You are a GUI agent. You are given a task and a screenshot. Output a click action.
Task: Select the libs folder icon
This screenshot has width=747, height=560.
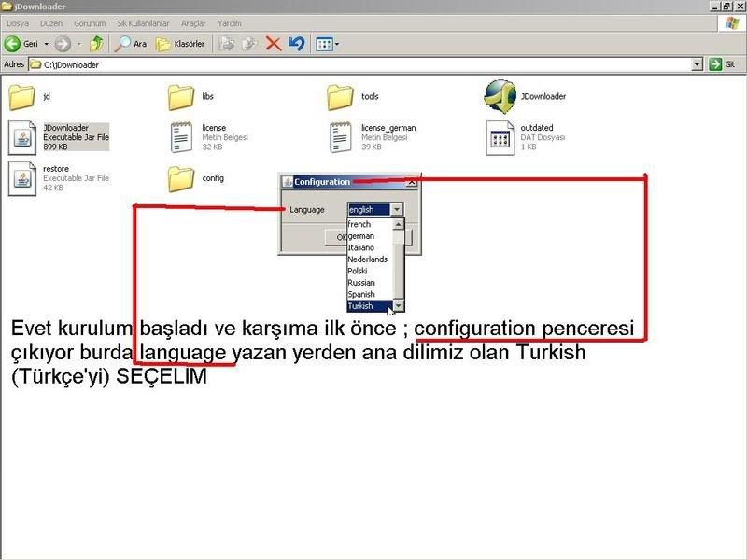coord(181,97)
